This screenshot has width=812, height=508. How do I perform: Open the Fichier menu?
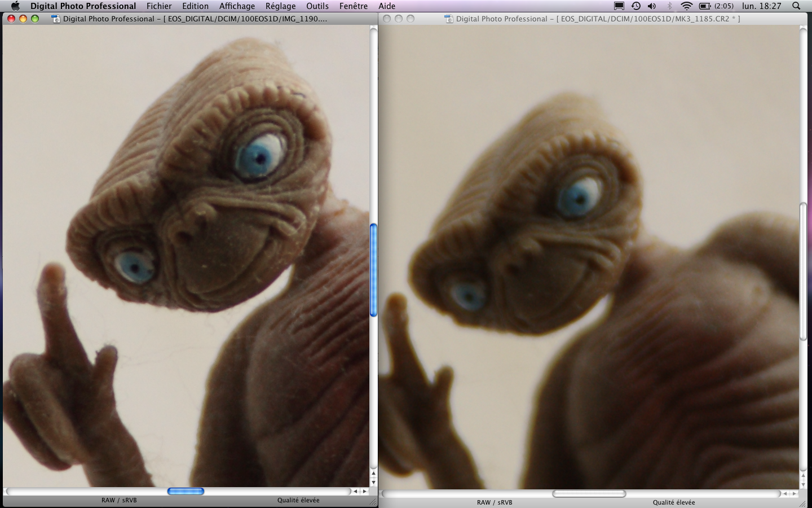(159, 6)
